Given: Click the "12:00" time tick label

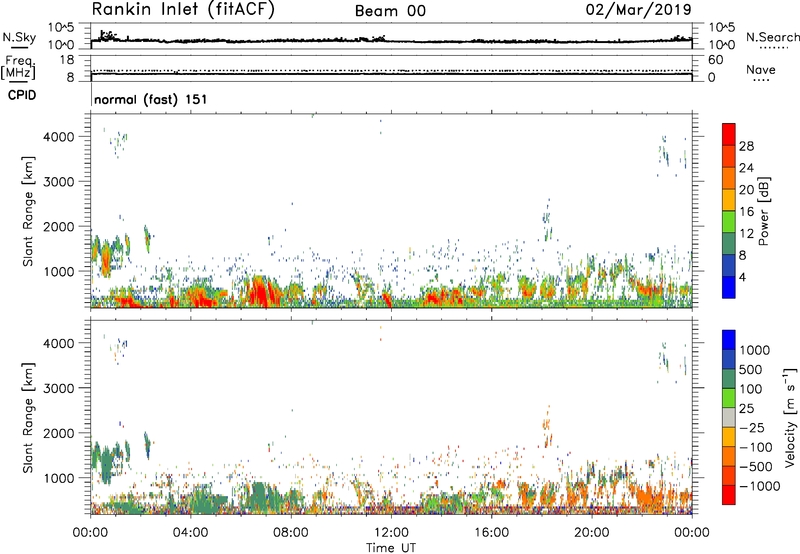Looking at the screenshot, I should click(391, 533).
